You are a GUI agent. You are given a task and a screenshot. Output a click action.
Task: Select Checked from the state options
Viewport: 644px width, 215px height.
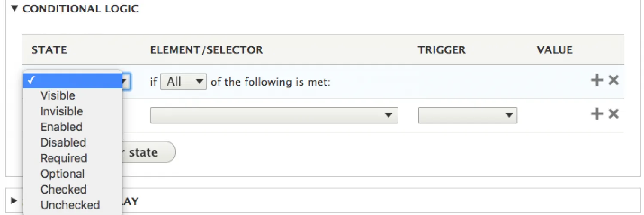tap(64, 189)
